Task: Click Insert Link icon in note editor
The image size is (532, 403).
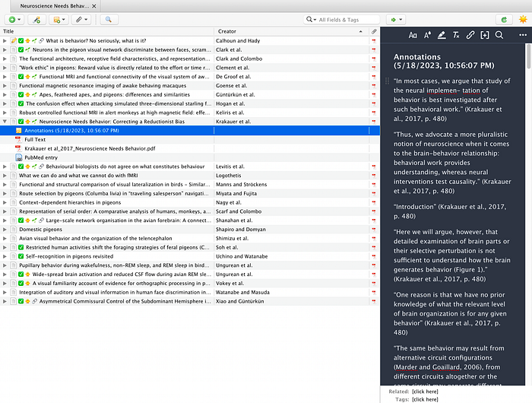Action: click(470, 35)
